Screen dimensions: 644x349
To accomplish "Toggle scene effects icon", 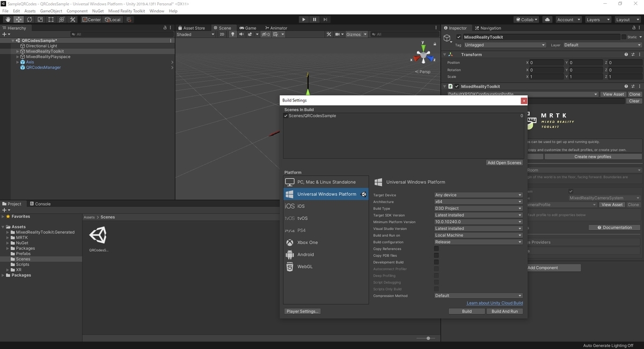I will [x=250, y=34].
